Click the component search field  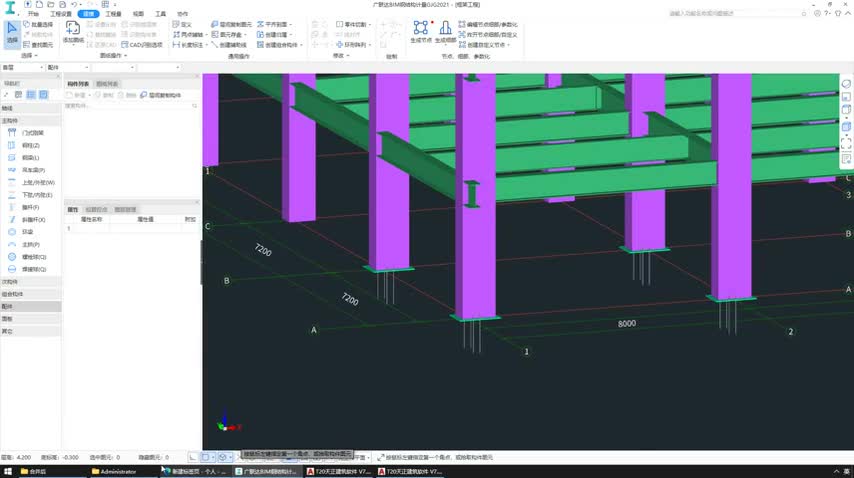[131, 106]
